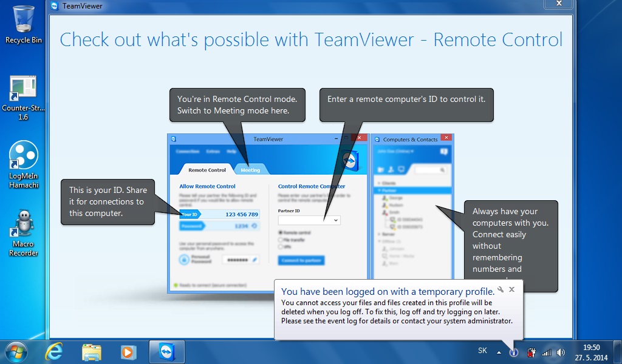Dismiss the temporary profile notification balloon
The width and height of the screenshot is (622, 364).
pos(511,289)
